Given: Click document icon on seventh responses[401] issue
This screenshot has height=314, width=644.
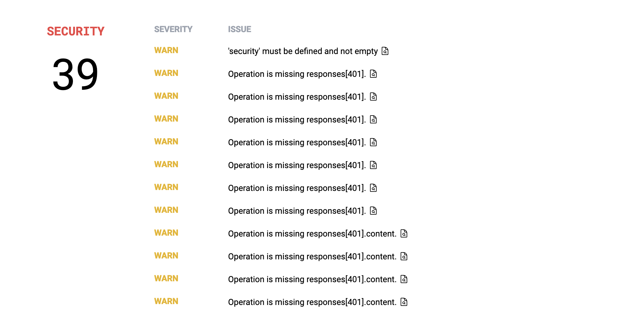Looking at the screenshot, I should pos(373,211).
